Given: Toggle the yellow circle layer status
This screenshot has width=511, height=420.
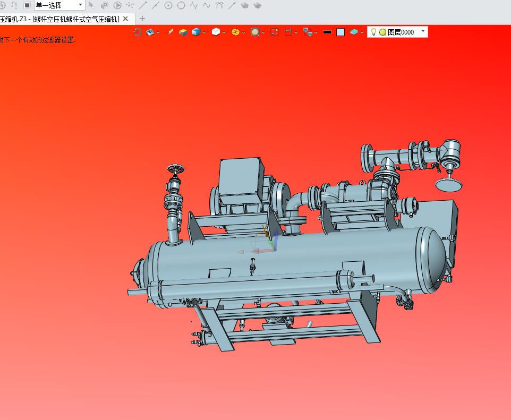Looking at the screenshot, I should click(x=382, y=32).
